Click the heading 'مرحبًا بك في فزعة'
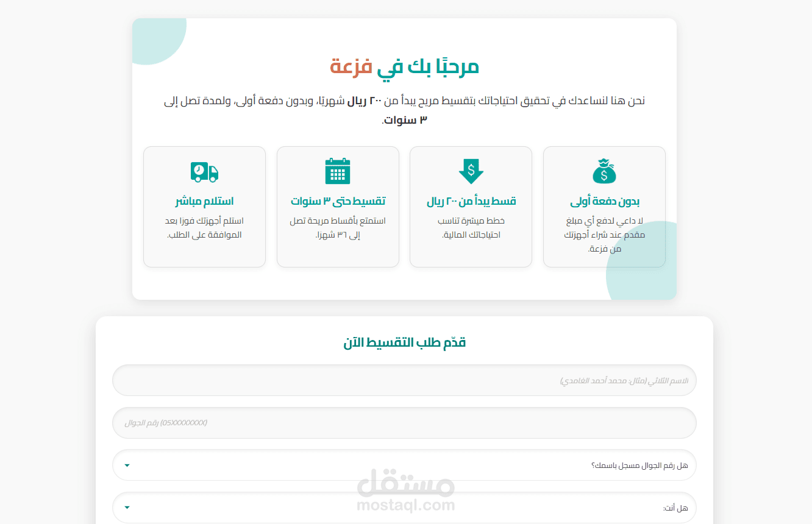Viewport: 812px width, 524px height. pyautogui.click(x=405, y=67)
